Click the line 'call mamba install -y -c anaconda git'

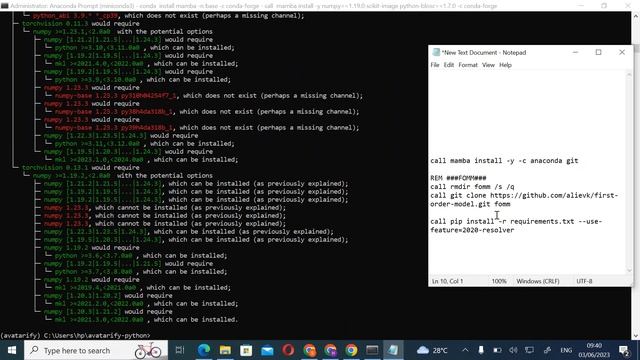504,161
